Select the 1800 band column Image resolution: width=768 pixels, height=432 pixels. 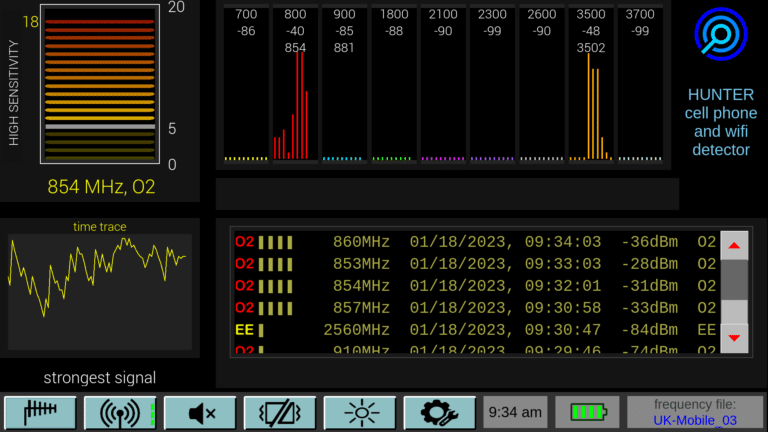pyautogui.click(x=394, y=83)
